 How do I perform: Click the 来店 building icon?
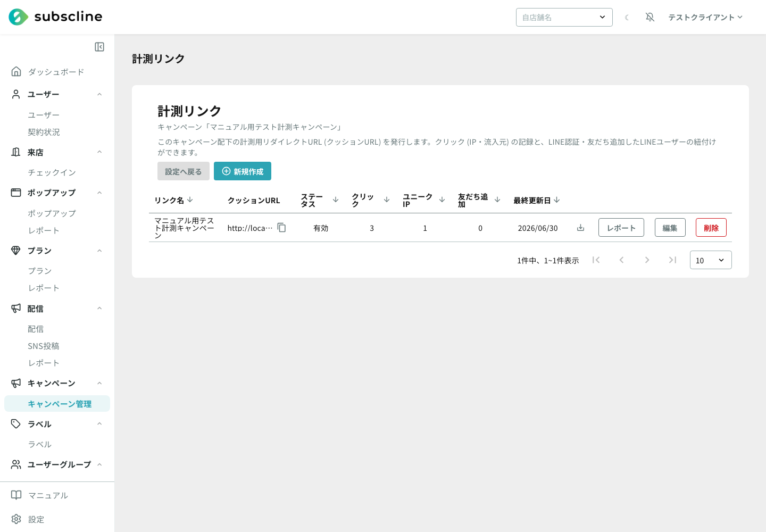[16, 152]
